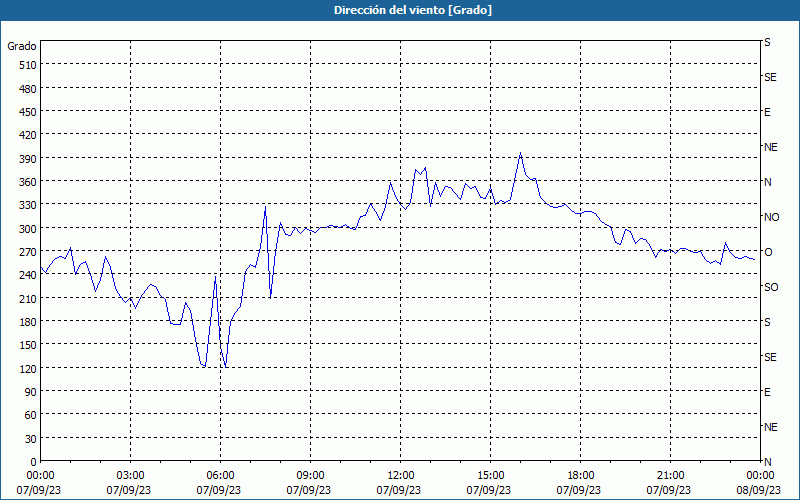This screenshot has height=500, width=800.
Task: Click the 15:00 time axis label
Action: (x=490, y=476)
